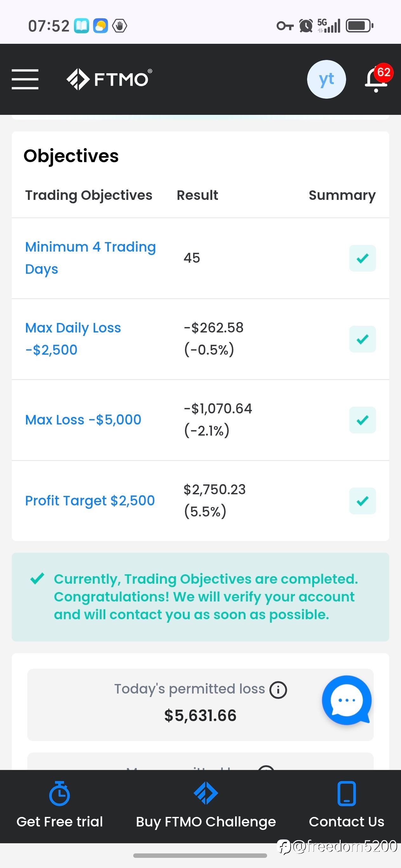Tap the Today's permitted loss info icon
The image size is (401, 868).
pos(278,690)
